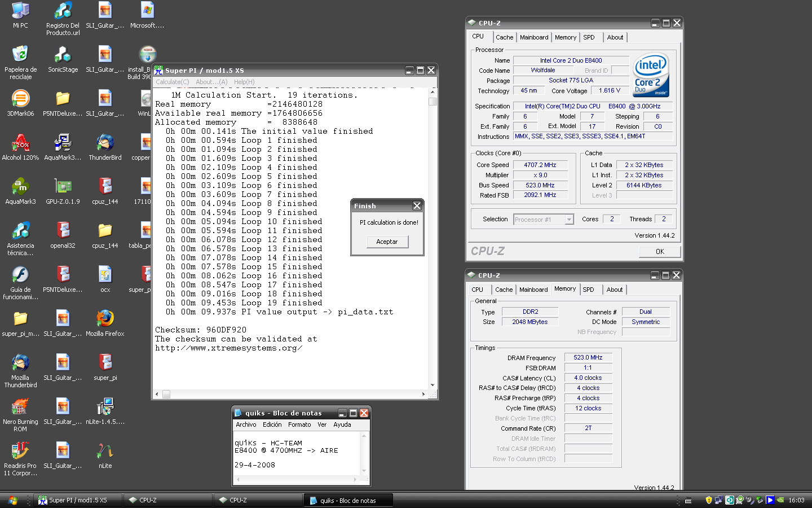Switch to Memory tab in top CPU-Z
The width and height of the screenshot is (812, 508).
pyautogui.click(x=566, y=37)
